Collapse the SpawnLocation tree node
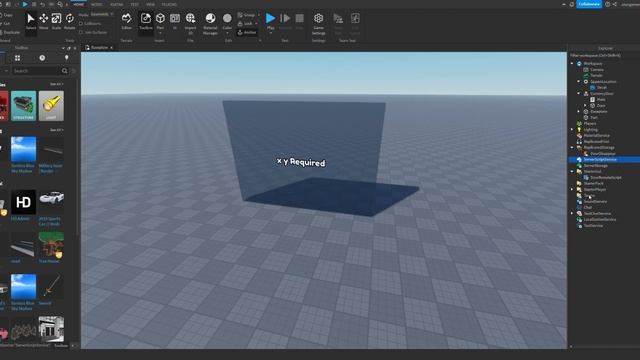This screenshot has width=640, height=360. tap(579, 82)
